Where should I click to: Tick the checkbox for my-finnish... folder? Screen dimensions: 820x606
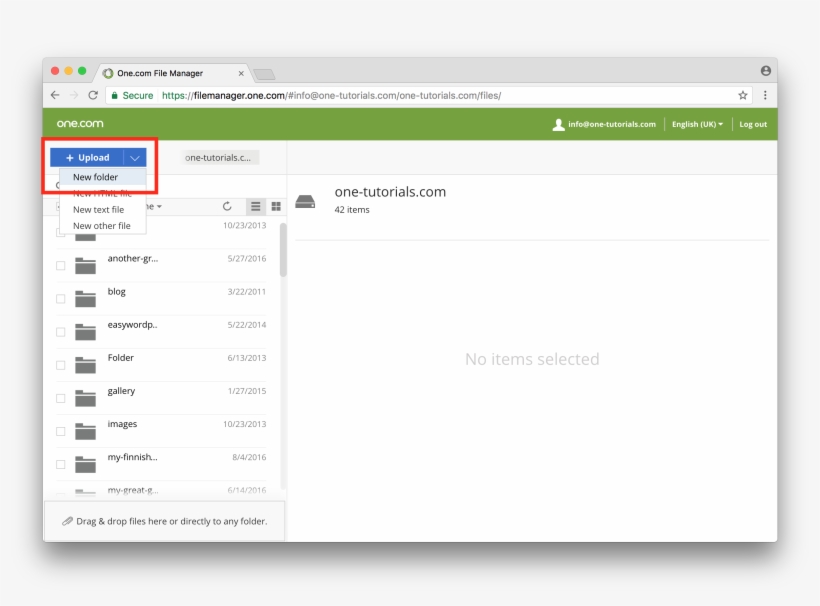61,464
